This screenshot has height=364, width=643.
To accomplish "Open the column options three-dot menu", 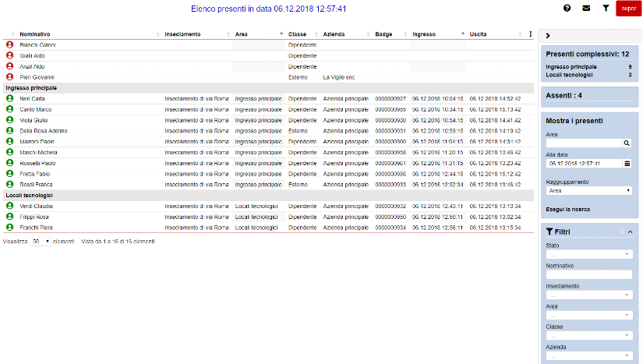I will [x=531, y=34].
